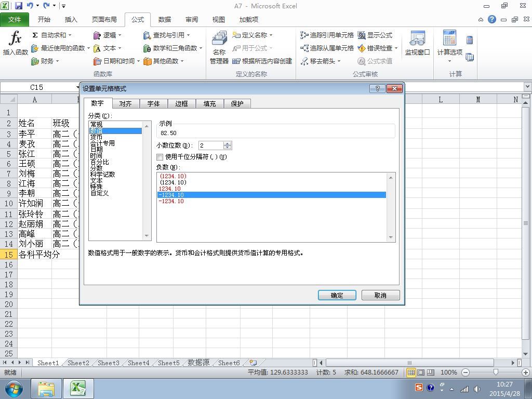Open the Date and Time (日期和时间) functions icon
This screenshot has width=532, height=399.
point(97,61)
